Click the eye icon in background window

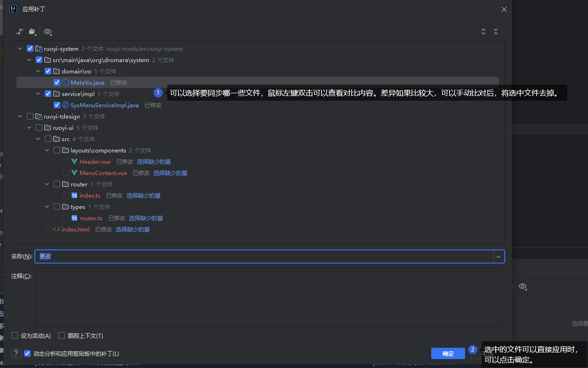pos(523,286)
